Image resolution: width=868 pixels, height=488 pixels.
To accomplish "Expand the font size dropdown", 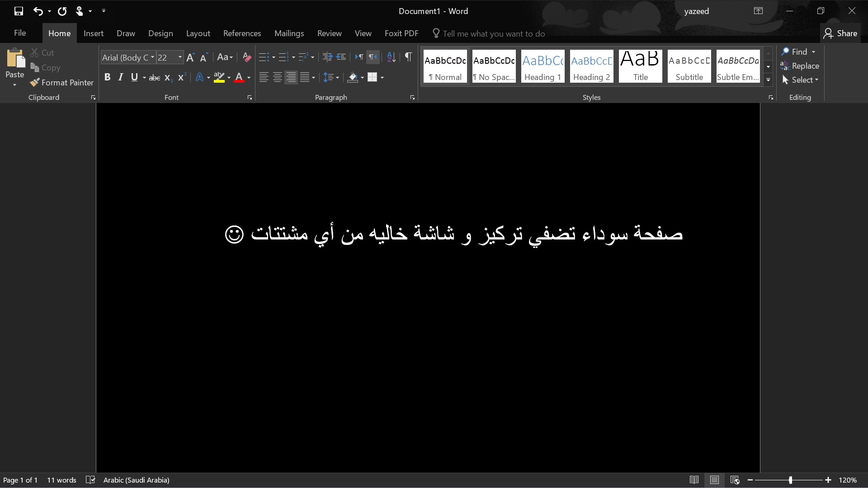I will 180,57.
